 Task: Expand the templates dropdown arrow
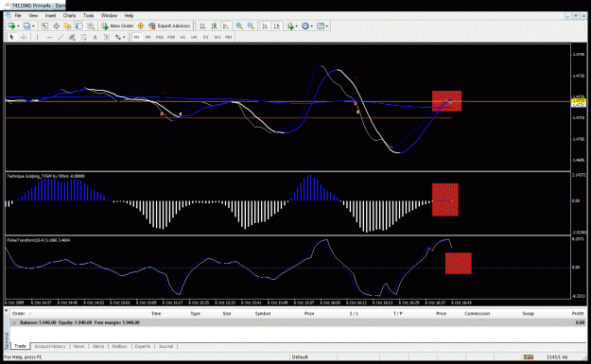click(327, 26)
